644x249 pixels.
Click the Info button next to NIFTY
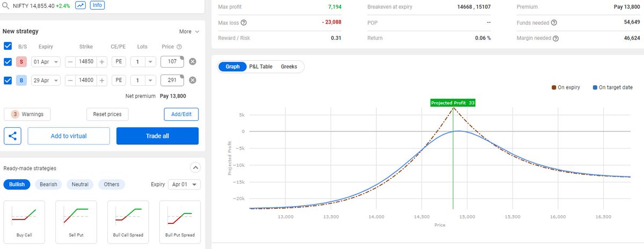(x=97, y=5)
